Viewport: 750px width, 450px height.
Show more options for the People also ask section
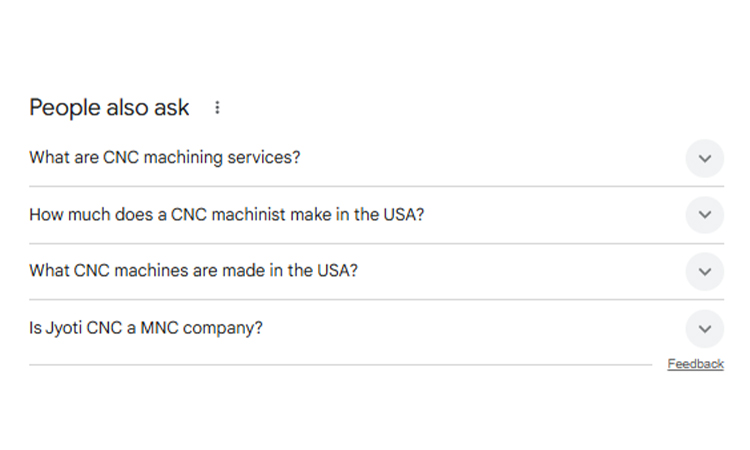pos(218,108)
